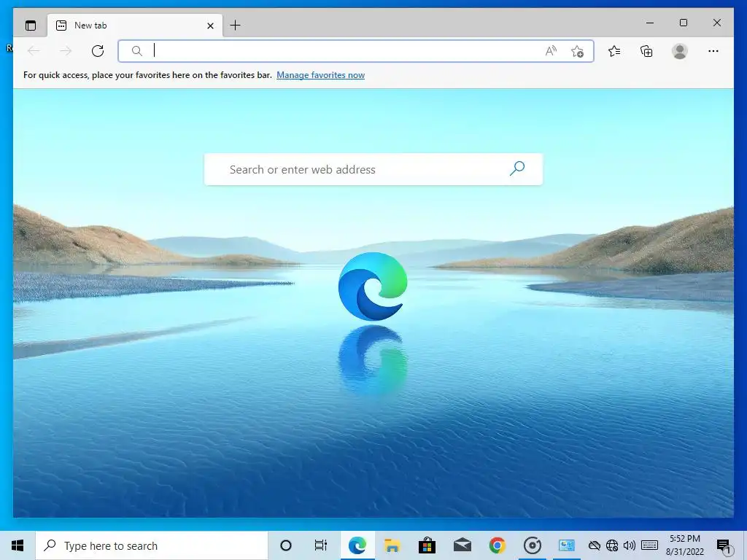Open File Explorer from taskbar

click(392, 545)
